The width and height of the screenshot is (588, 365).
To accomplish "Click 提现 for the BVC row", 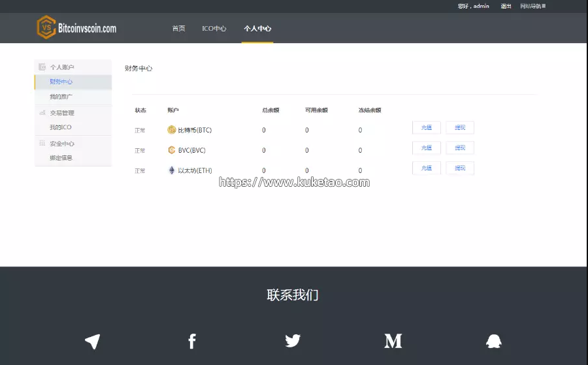I will click(x=460, y=148).
